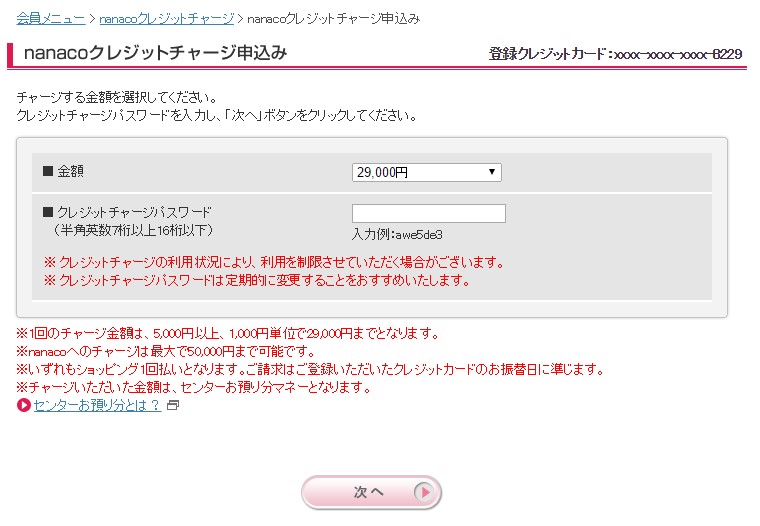Open the 会員メニュー breadcrumb link

tap(51, 18)
